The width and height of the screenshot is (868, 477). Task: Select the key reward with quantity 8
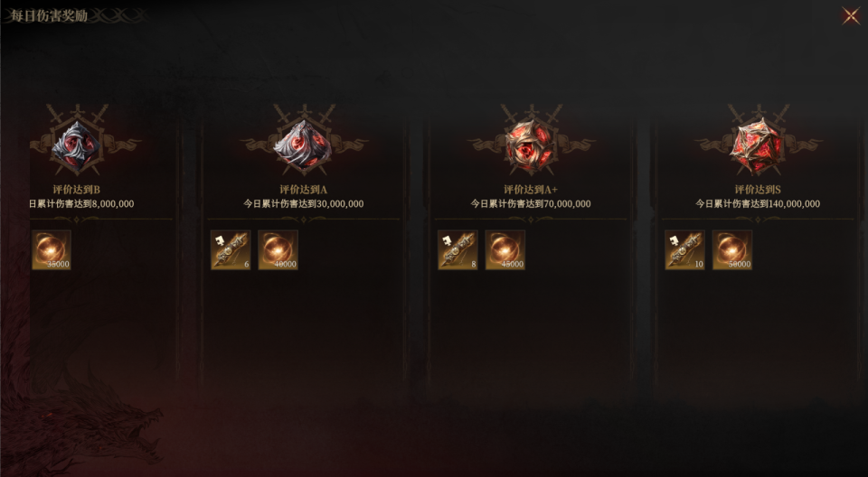tap(458, 250)
